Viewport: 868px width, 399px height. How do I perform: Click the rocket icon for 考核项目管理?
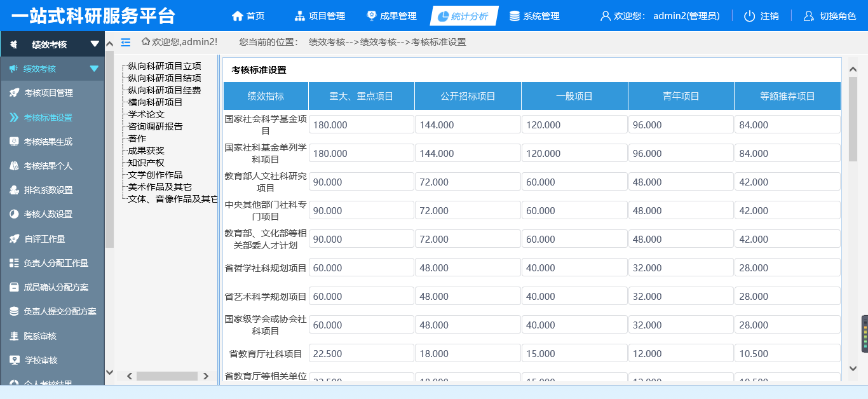pyautogui.click(x=14, y=93)
